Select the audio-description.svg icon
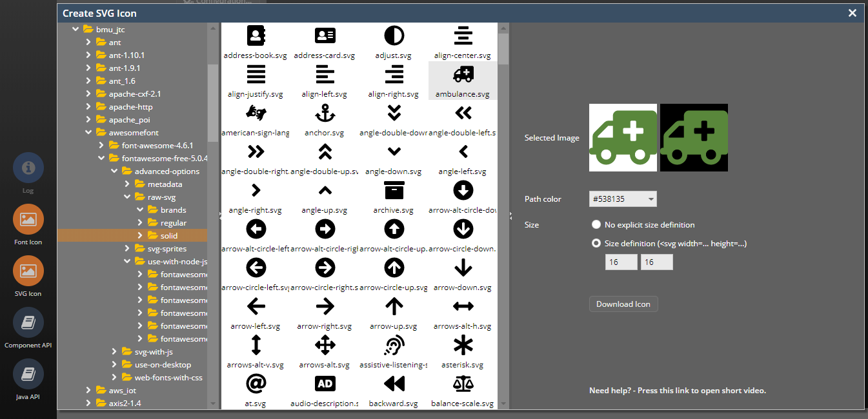868x419 pixels. 325,384
